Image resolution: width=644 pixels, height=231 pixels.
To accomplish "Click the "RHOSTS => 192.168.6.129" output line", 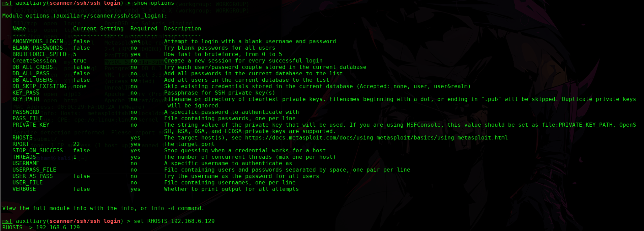I will tap(41, 228).
